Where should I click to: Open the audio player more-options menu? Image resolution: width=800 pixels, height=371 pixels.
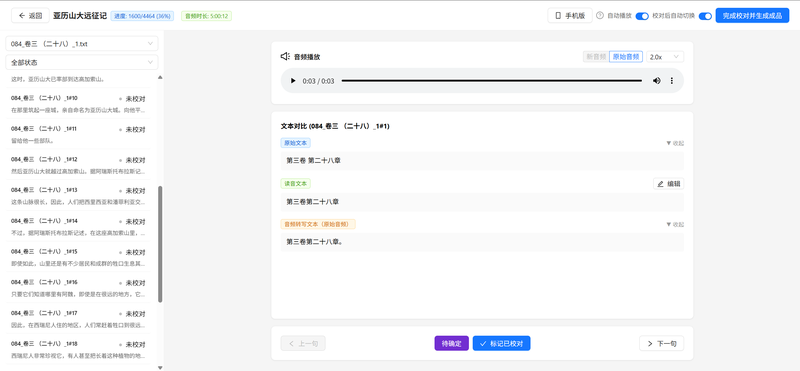671,81
